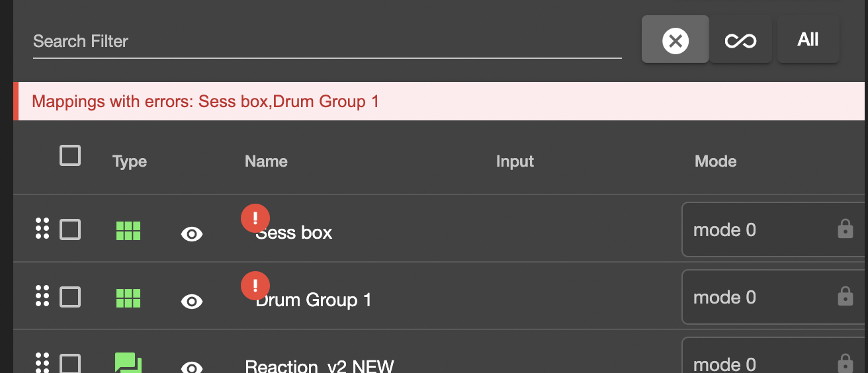Click the Drum Group 1 error badge
The height and width of the screenshot is (373, 868).
[255, 286]
